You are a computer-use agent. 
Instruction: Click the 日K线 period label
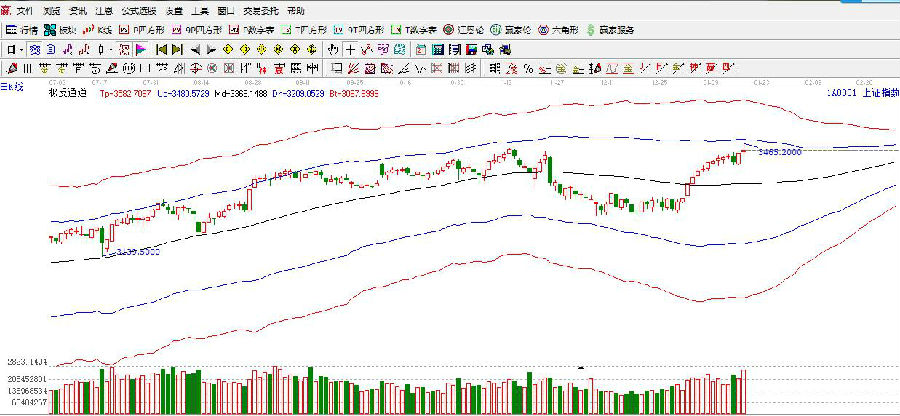[x=12, y=88]
